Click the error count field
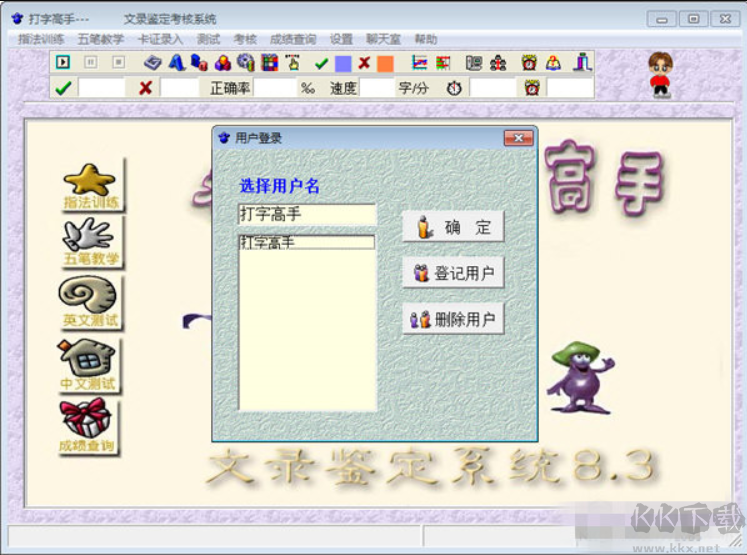The width and height of the screenshot is (747, 555). [180, 88]
